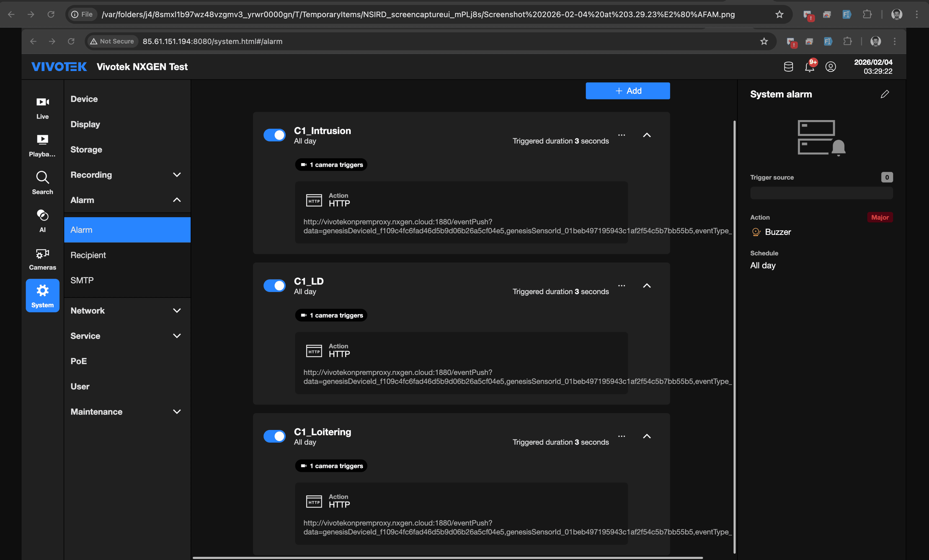Click the storage database icon in header
The width and height of the screenshot is (929, 560).
(x=788, y=67)
